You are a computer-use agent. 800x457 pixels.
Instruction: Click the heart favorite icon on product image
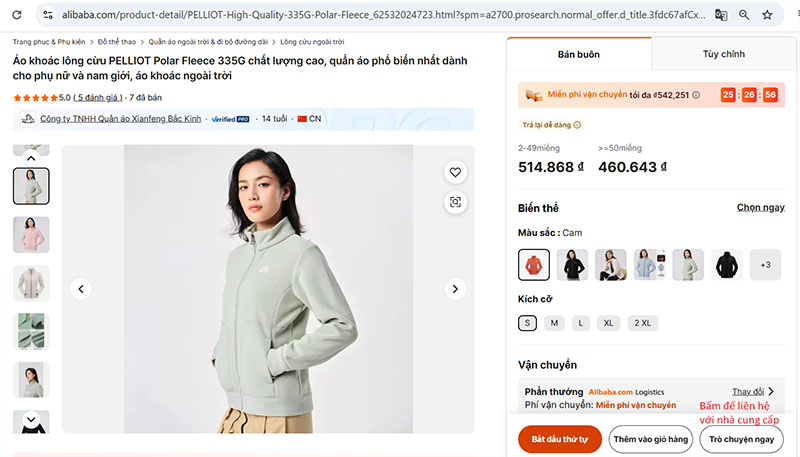(x=455, y=172)
